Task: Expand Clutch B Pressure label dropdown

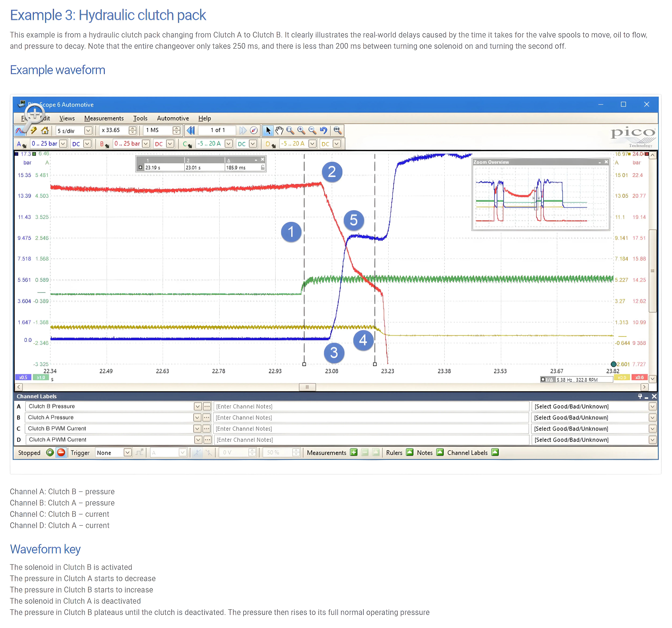Action: [x=198, y=406]
